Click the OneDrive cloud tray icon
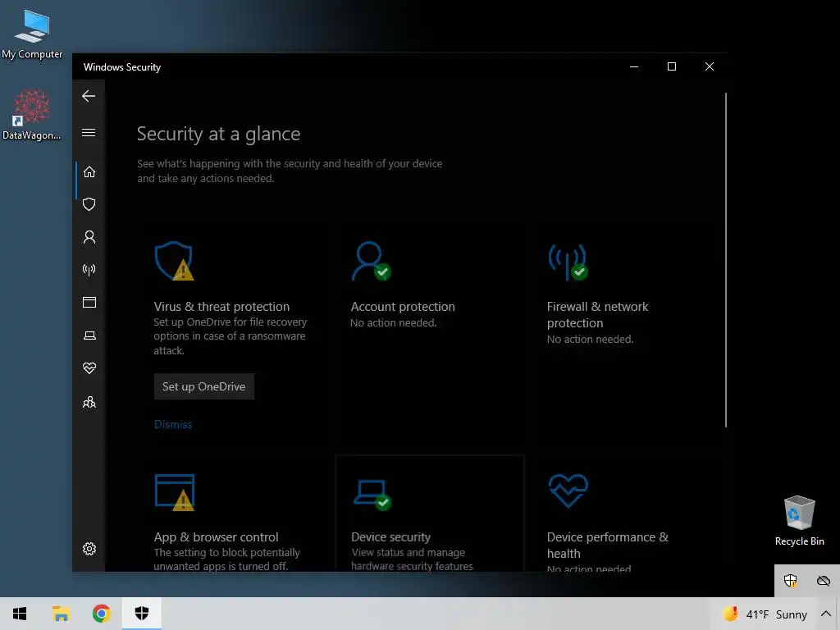This screenshot has width=840, height=630. click(824, 581)
